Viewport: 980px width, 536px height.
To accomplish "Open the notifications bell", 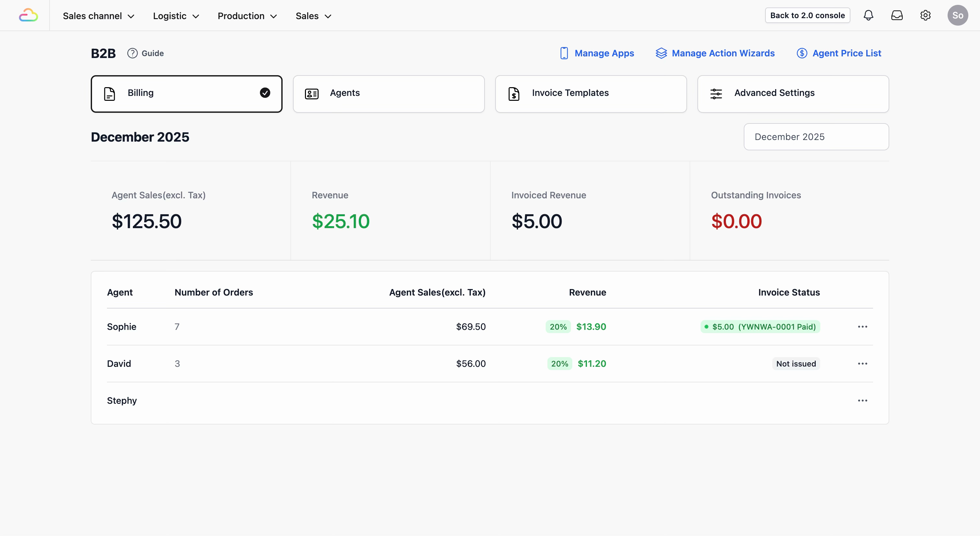I will point(868,16).
